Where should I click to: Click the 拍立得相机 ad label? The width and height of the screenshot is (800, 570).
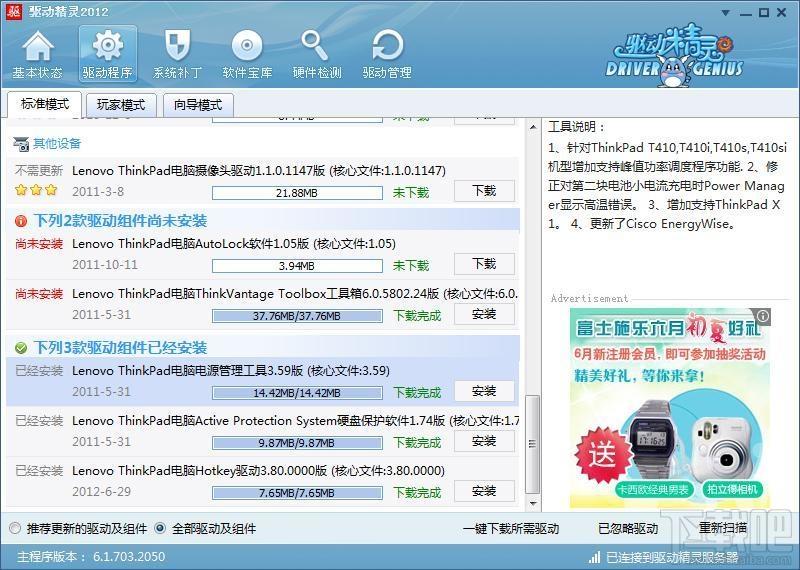point(732,489)
